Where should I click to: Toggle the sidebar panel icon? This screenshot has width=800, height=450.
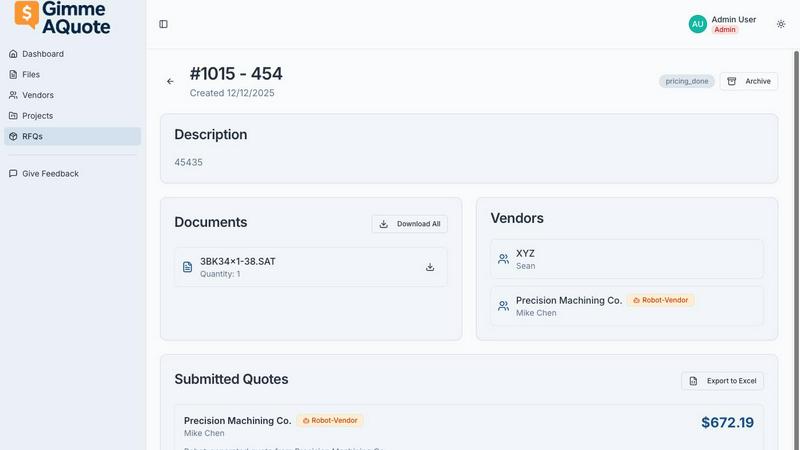pyautogui.click(x=163, y=24)
